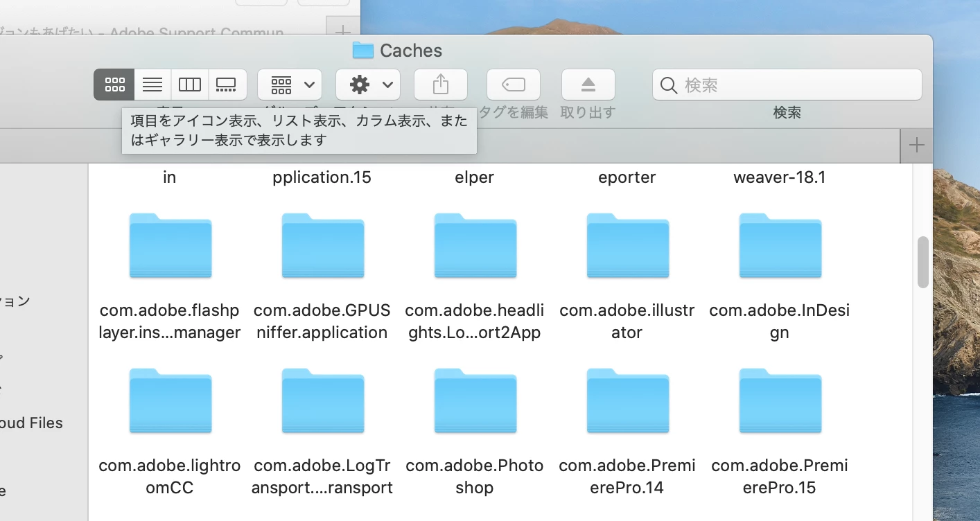This screenshot has height=521, width=980.
Task: Click the elper folder name label
Action: [x=475, y=177]
